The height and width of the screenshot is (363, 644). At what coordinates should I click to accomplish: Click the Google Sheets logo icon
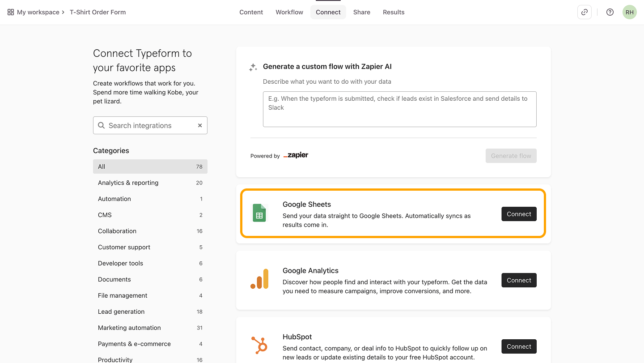[x=259, y=213]
